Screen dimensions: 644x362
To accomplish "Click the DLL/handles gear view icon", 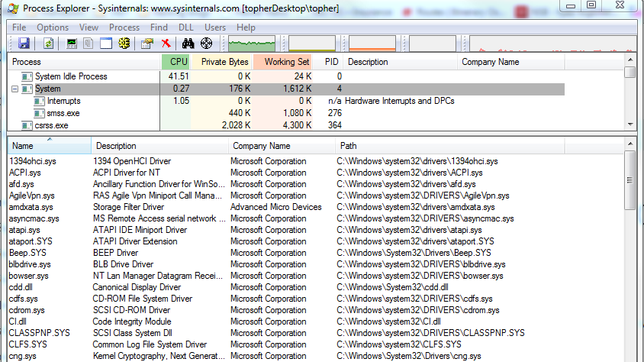I will (124, 43).
